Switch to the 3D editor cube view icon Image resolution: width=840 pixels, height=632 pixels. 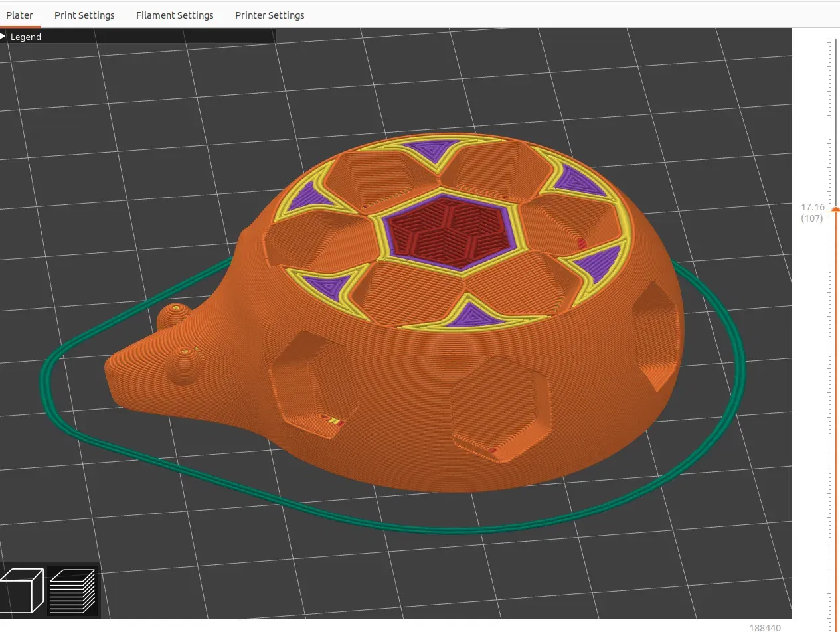tap(22, 591)
